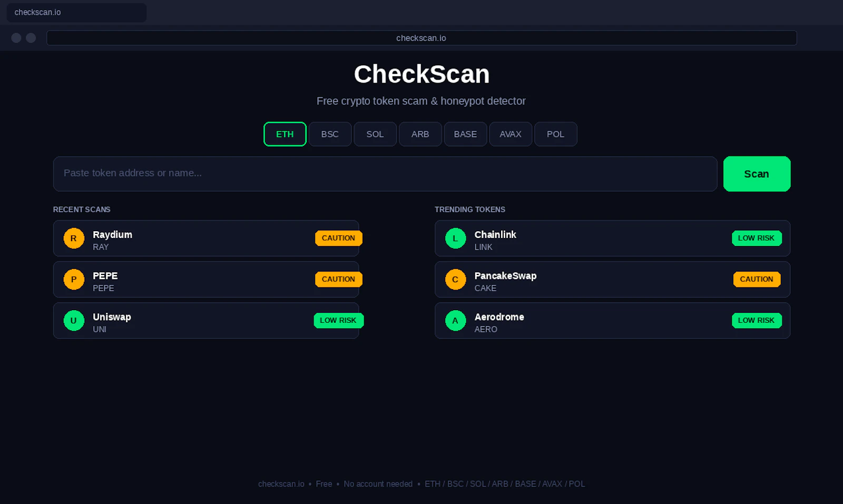Click the TRENDING TOKENS heading
Viewport: 843px width, 504px height.
coord(470,210)
